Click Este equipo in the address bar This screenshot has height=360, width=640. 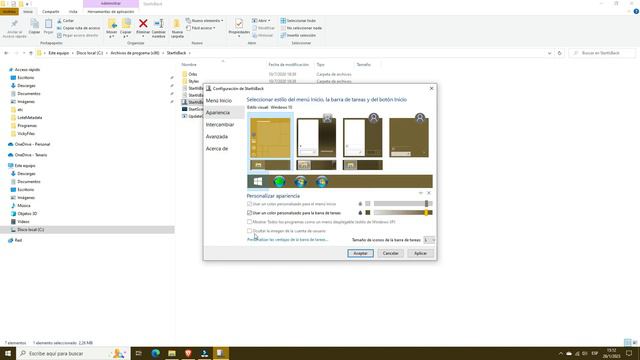[59, 53]
